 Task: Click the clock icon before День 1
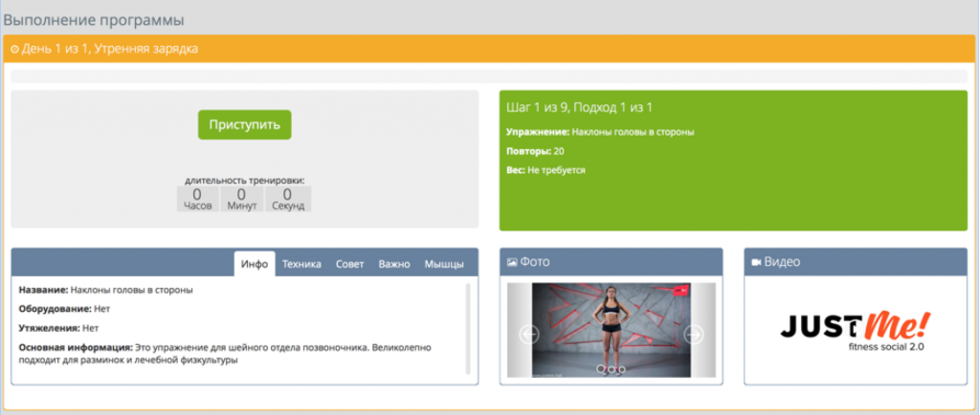pos(14,50)
